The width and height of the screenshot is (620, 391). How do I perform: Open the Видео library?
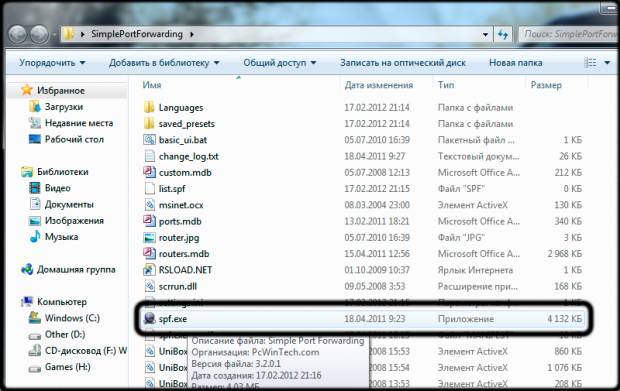click(57, 188)
